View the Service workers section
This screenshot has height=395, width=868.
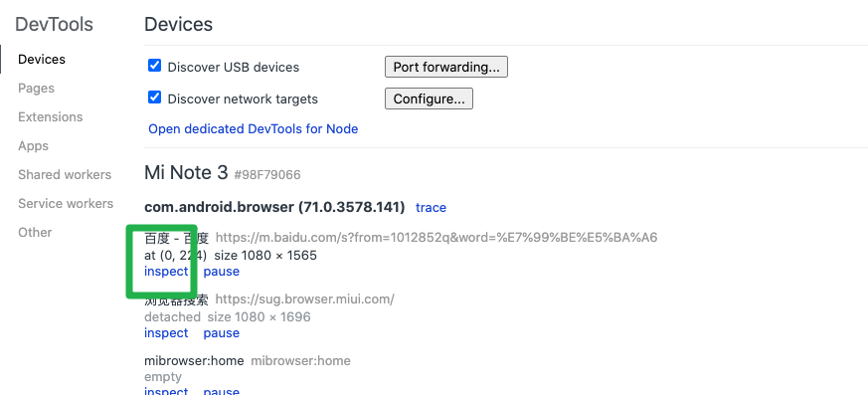tap(66, 203)
